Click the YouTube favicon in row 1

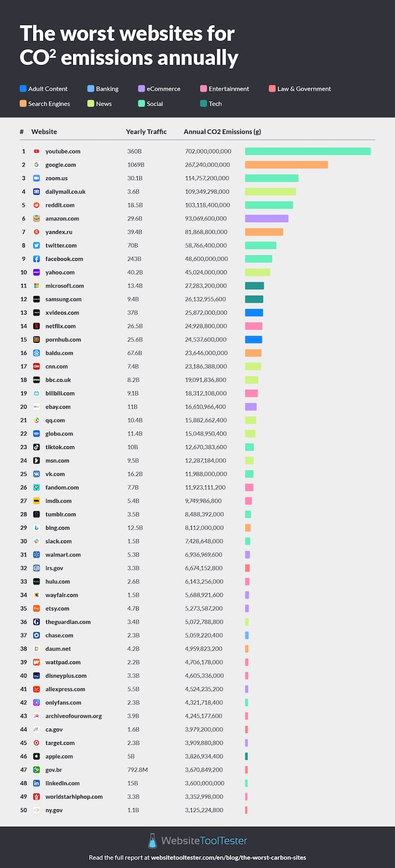click(x=36, y=151)
